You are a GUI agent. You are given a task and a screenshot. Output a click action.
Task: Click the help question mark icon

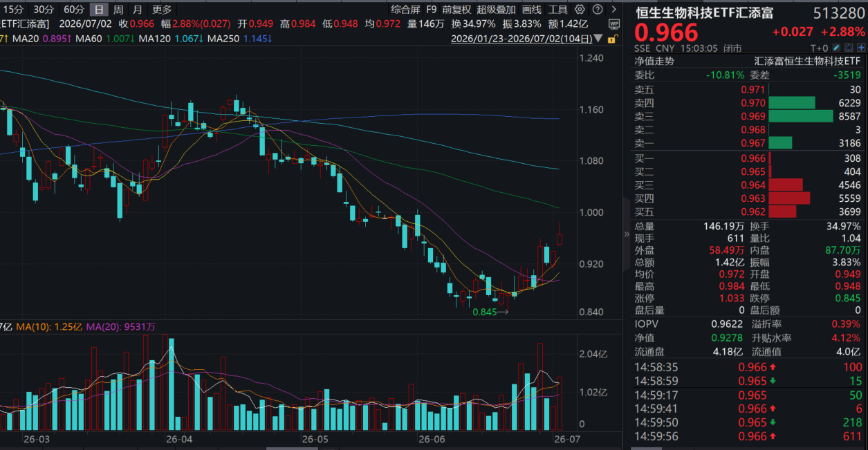coord(597,10)
